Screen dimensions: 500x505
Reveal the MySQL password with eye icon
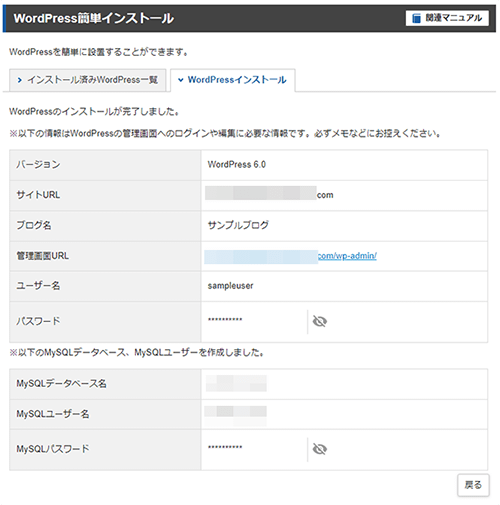(x=320, y=449)
